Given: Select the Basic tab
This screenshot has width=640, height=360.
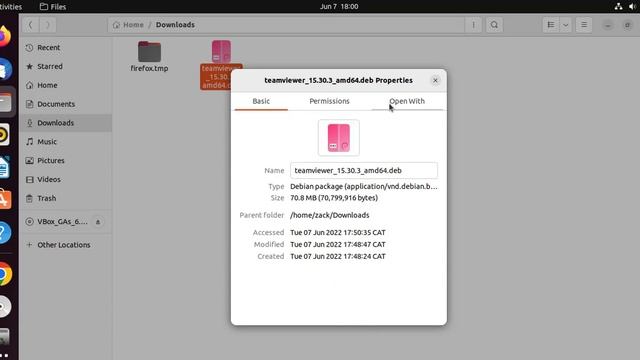Looking at the screenshot, I should pyautogui.click(x=261, y=101).
